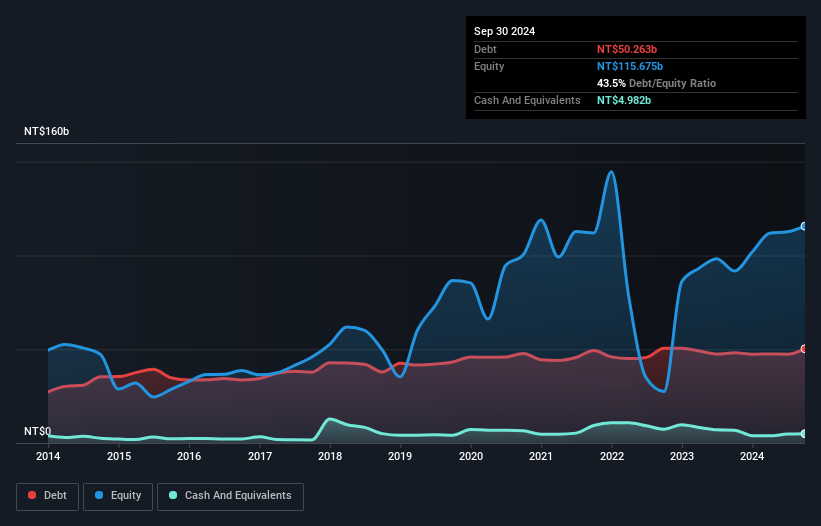Click the NT$160b y-axis label

click(x=47, y=131)
